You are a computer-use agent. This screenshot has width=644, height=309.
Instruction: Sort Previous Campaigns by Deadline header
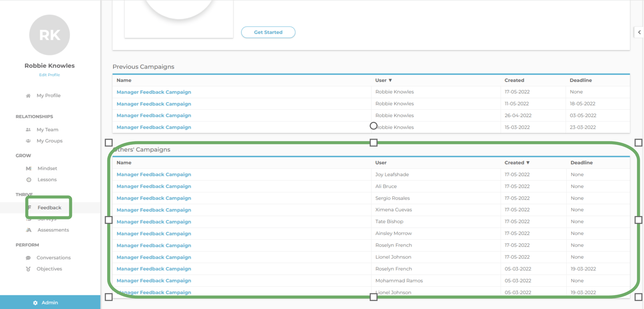pos(581,80)
